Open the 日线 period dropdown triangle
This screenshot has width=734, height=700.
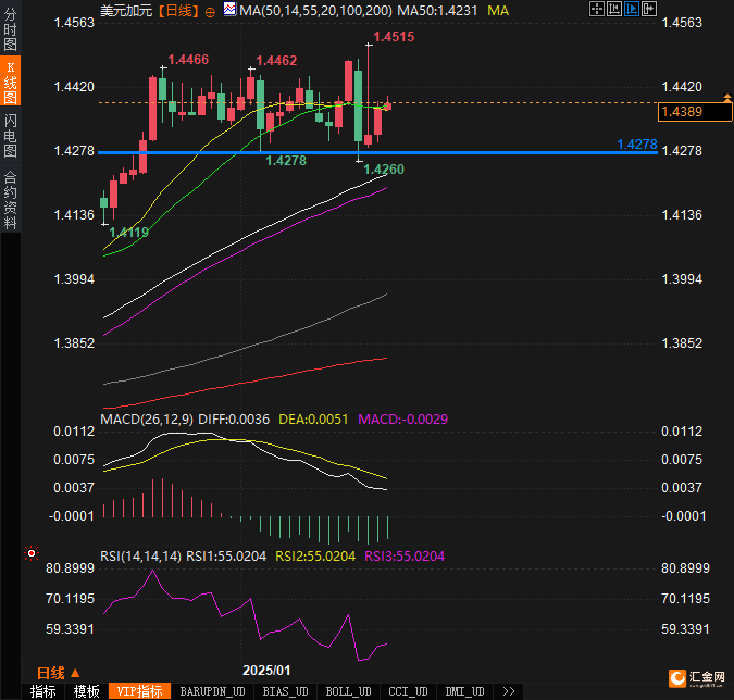75,673
